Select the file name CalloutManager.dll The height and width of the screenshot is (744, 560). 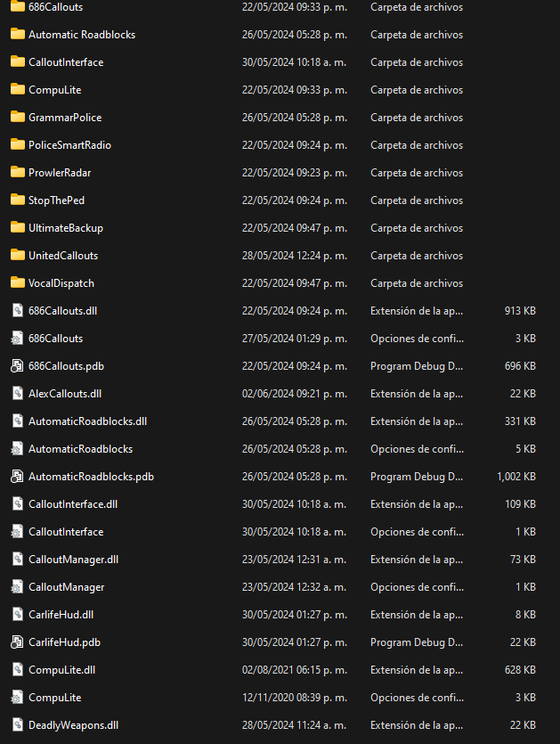point(74,559)
